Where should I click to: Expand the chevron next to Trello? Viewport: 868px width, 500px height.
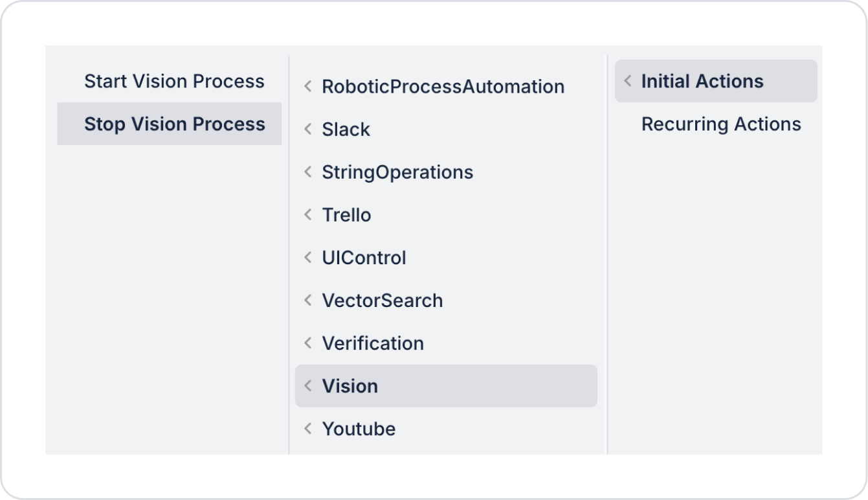[308, 215]
